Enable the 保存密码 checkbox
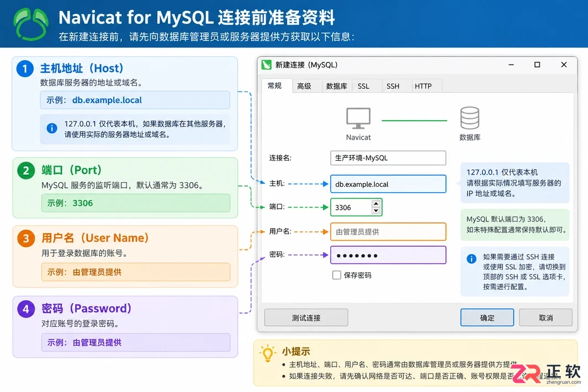The height and width of the screenshot is (392, 588). [x=337, y=275]
